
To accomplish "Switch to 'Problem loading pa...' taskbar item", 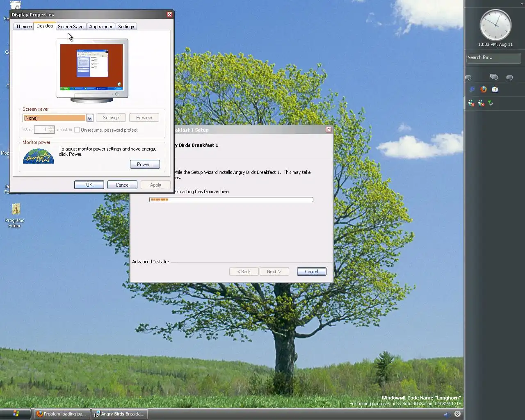I will [x=62, y=414].
